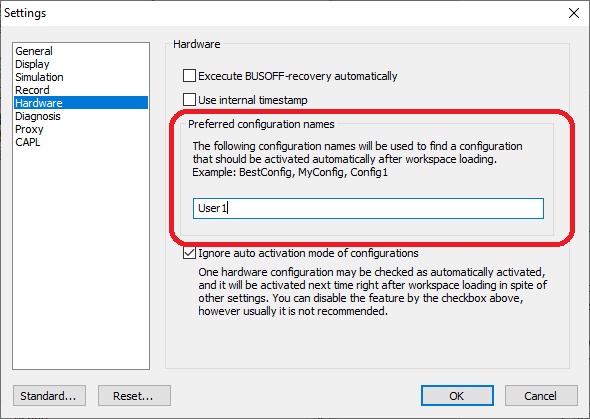
Task: Tick the Use internal timestamp checkbox
Action: 189,100
